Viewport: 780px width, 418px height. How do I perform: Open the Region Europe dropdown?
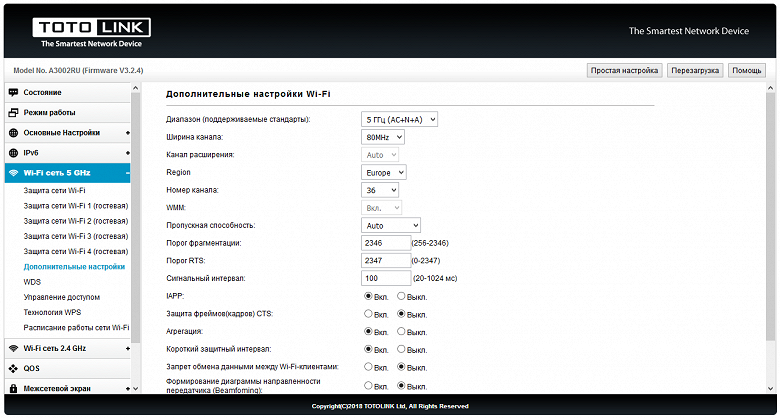click(384, 173)
